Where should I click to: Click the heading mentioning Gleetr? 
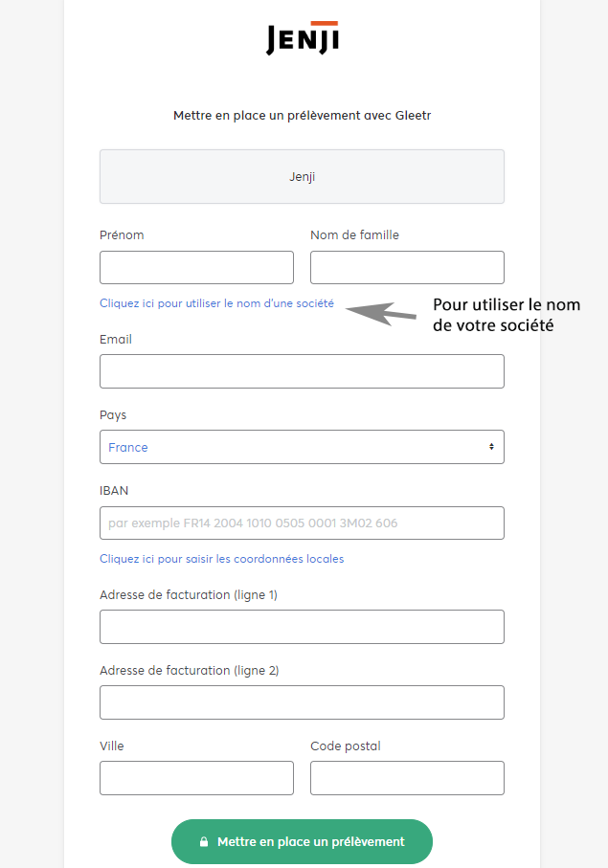302,116
